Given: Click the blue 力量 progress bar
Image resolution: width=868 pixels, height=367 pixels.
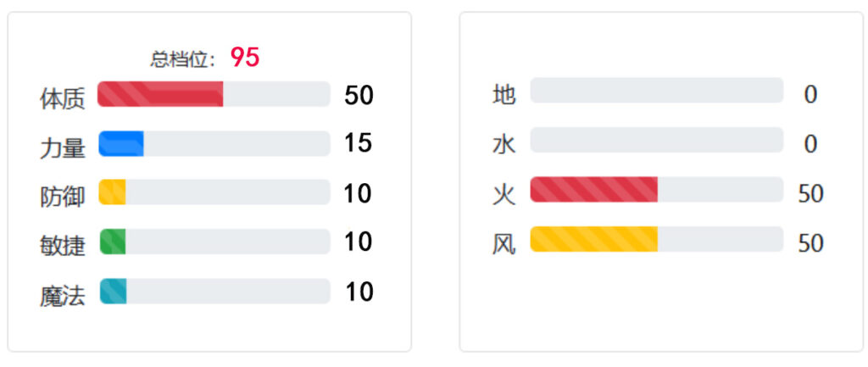Looking at the screenshot, I should (121, 144).
